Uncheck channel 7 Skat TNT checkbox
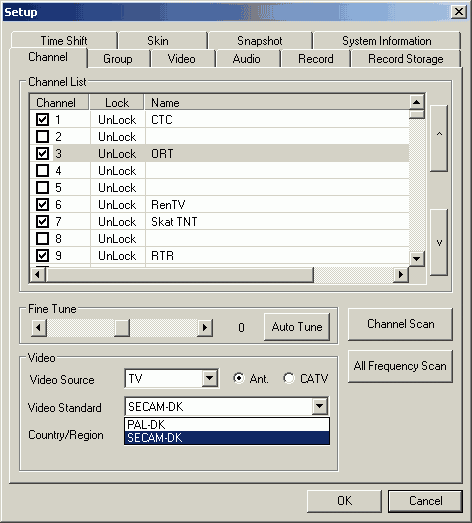This screenshot has width=472, height=523. click(42, 221)
